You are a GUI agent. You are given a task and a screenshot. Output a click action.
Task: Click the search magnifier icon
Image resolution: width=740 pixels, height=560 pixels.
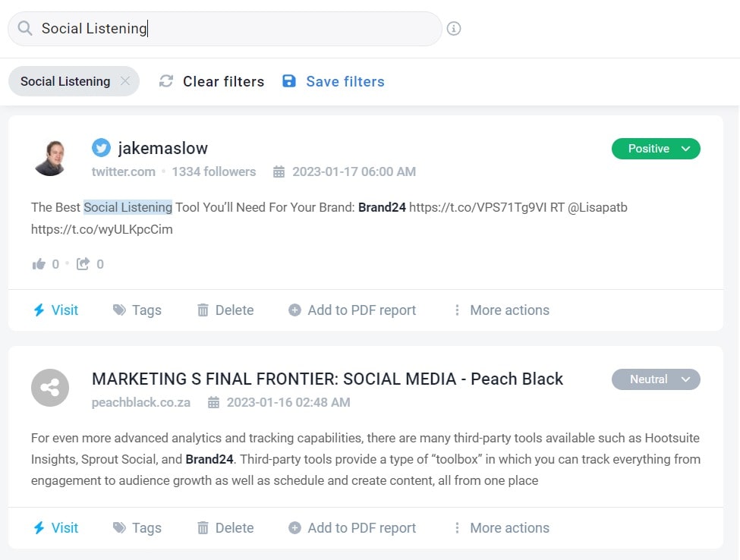25,28
